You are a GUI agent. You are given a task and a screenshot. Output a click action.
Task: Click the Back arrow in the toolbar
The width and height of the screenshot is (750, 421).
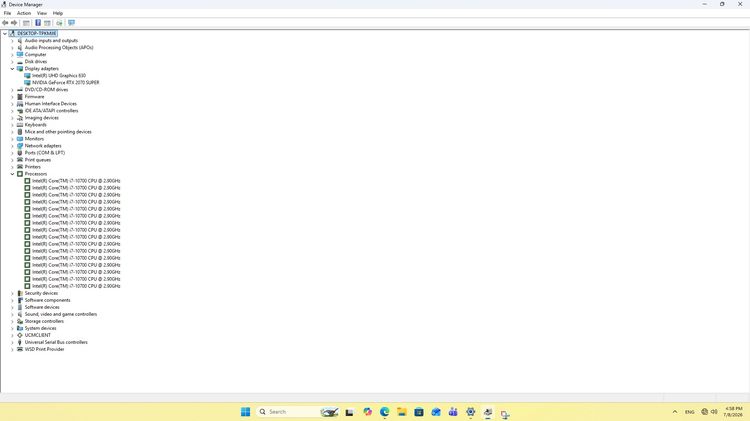pos(5,23)
